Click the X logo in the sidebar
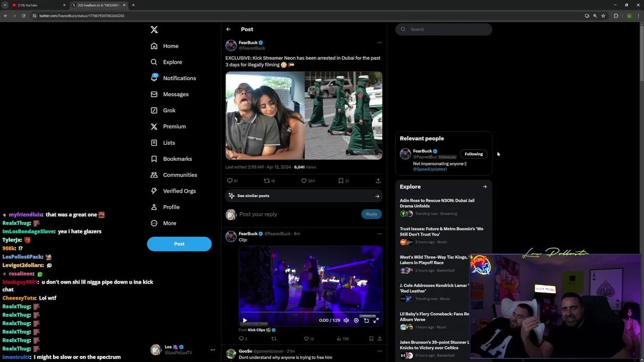Viewport: 644px width, 362px height. [154, 30]
